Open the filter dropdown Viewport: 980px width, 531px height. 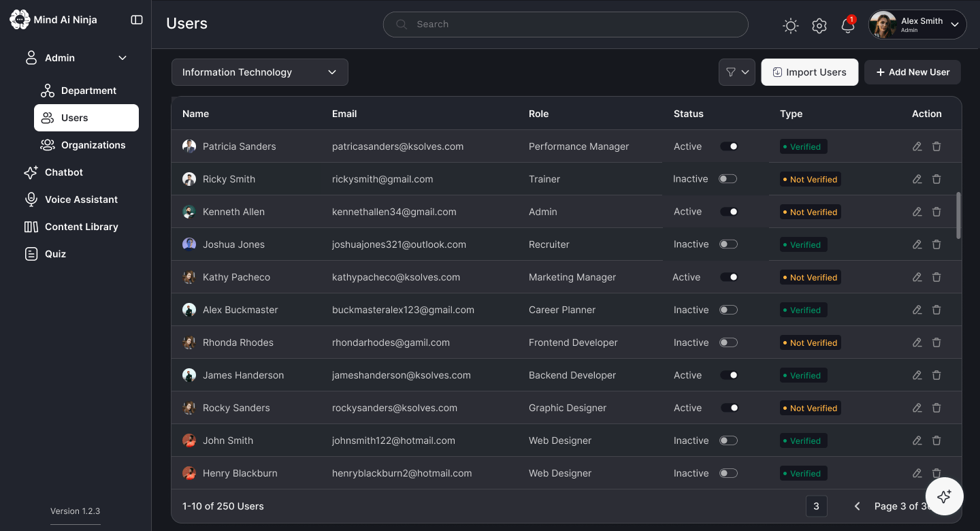pos(737,72)
